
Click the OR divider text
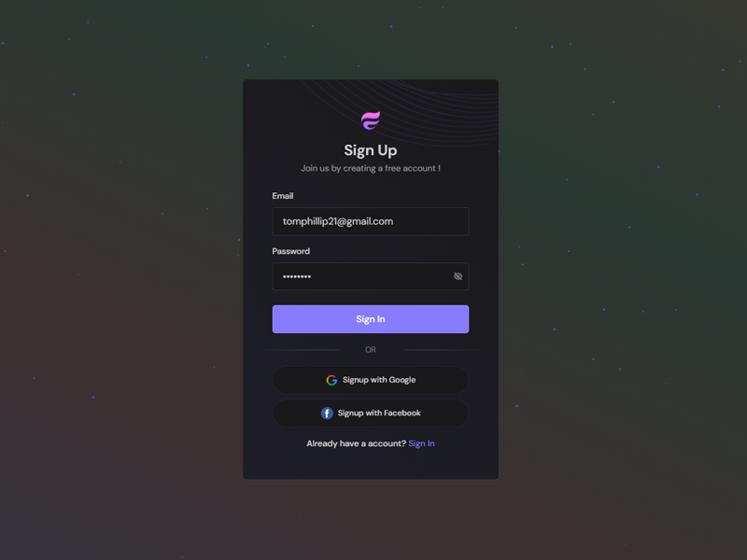click(x=370, y=349)
